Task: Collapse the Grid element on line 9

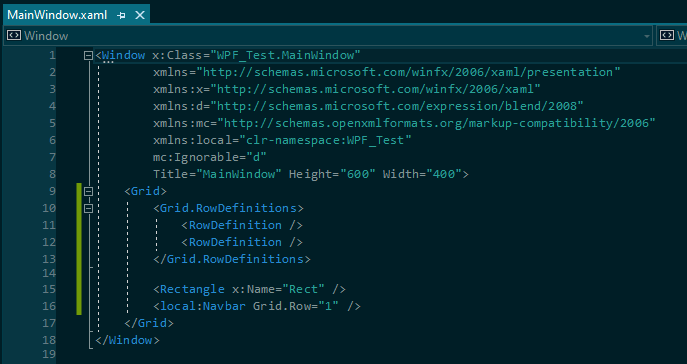Action: click(89, 191)
